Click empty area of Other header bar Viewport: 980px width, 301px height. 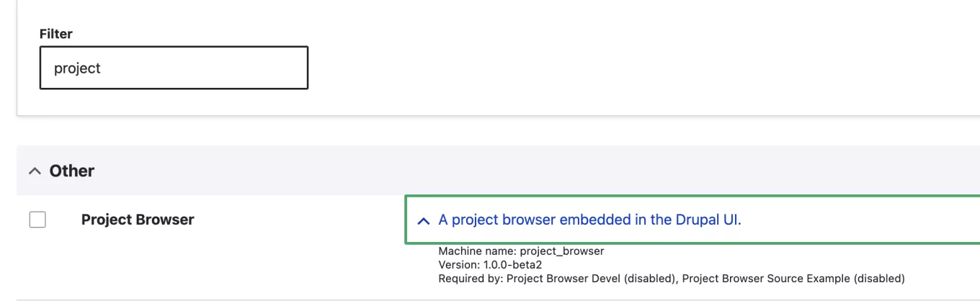coord(504,171)
